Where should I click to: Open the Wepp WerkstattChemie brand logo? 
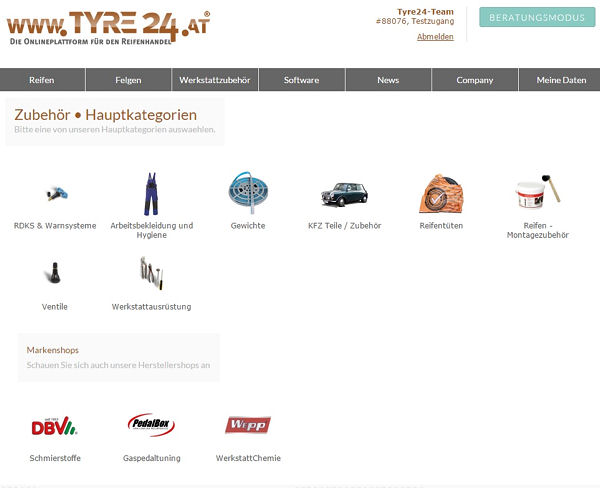248,426
